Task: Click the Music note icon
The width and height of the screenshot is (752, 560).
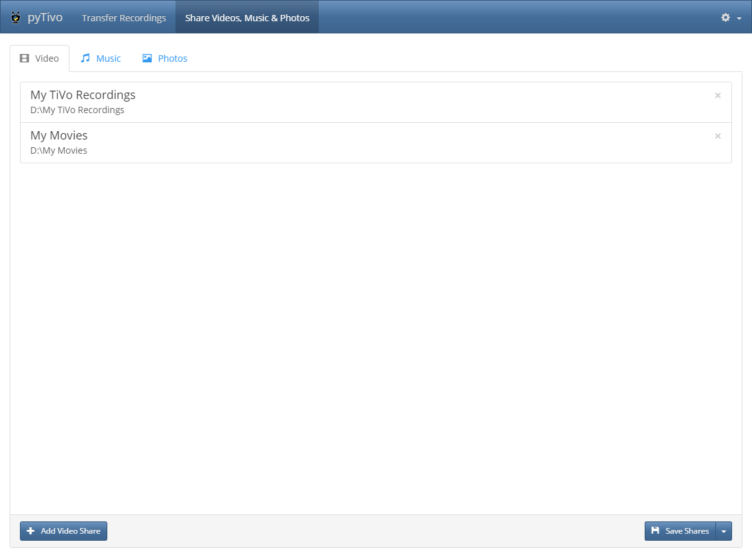Action: click(85, 58)
